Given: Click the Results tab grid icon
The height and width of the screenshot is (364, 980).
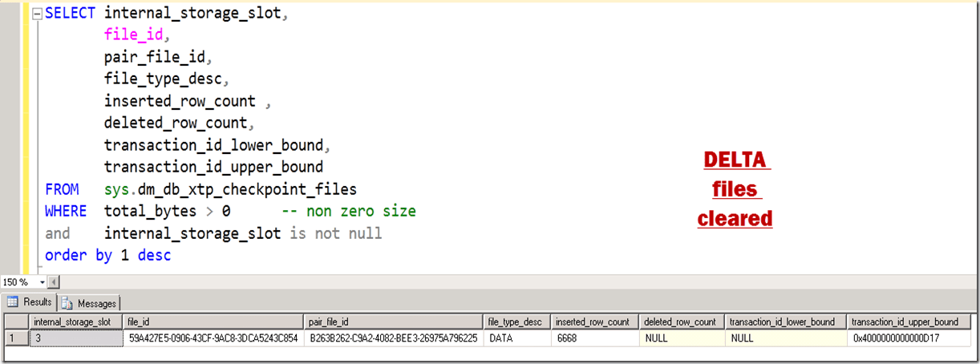Looking at the screenshot, I should tap(14, 302).
